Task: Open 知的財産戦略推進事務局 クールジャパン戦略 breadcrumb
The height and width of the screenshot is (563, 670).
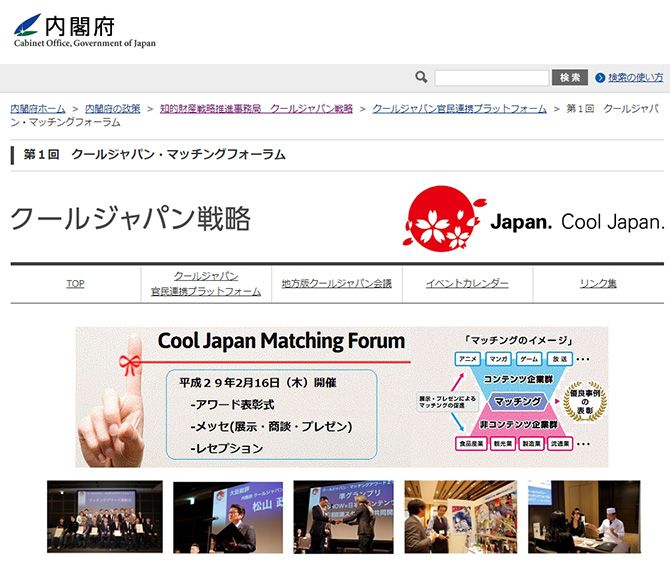Action: [x=256, y=108]
